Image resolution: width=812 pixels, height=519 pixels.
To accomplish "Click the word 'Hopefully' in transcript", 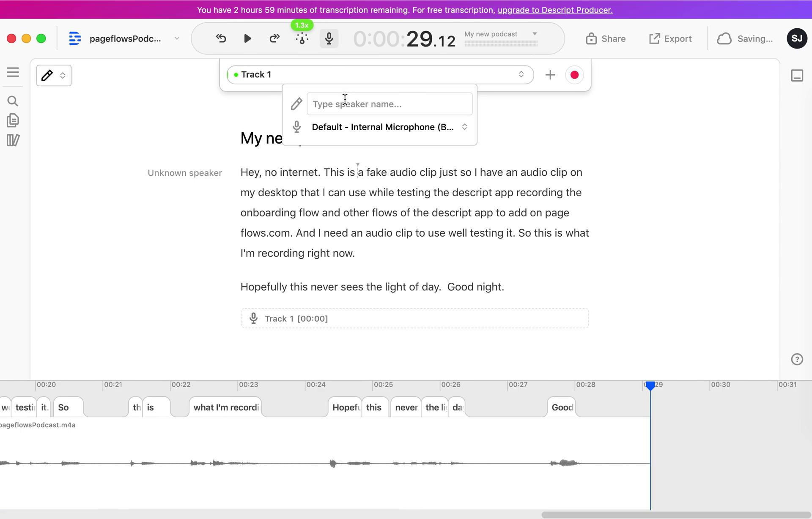I will coord(264,287).
